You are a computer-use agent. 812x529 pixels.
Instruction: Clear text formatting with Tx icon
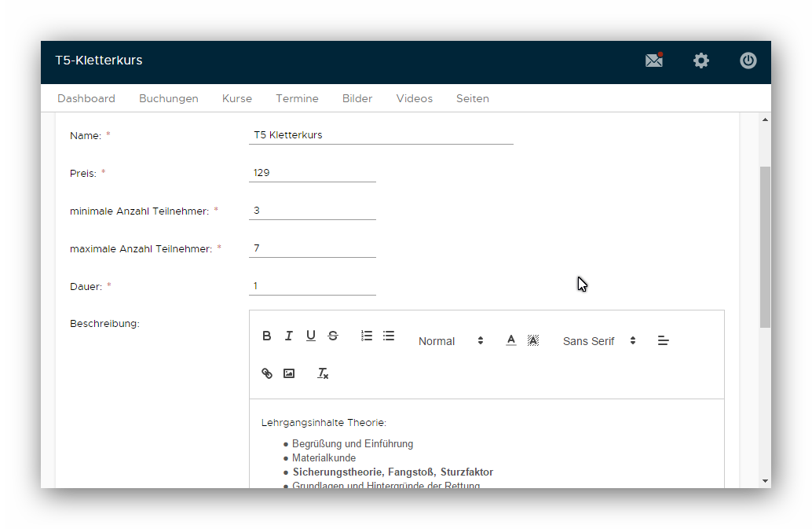pos(323,373)
